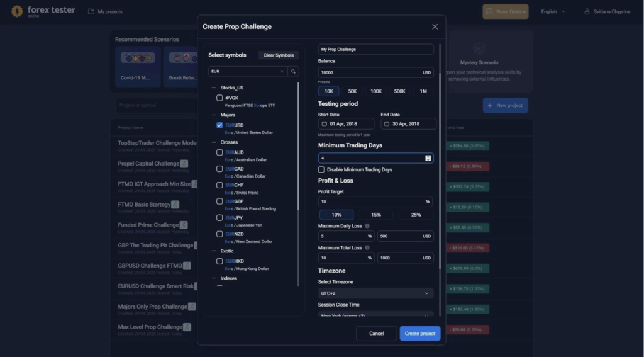
Task: Click the Create project button
Action: [x=420, y=334]
